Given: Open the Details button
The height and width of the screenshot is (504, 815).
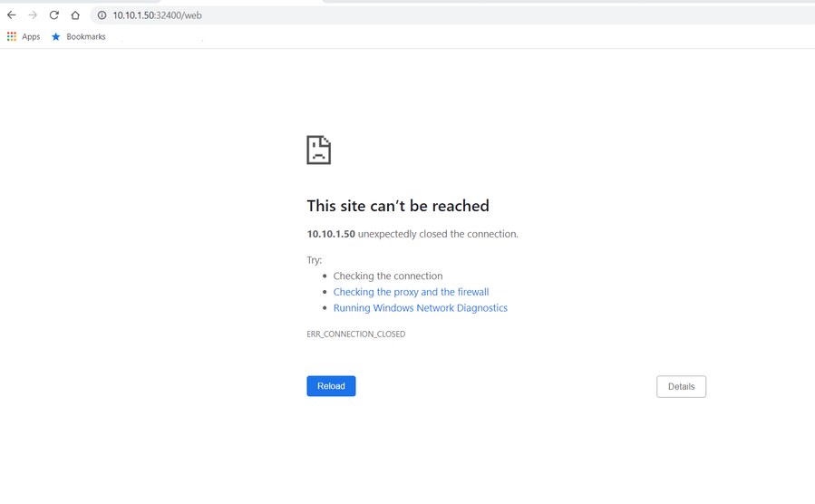Looking at the screenshot, I should (681, 386).
